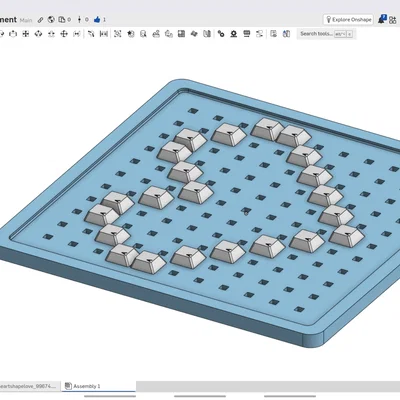
Task: Select the Tangent mate tool icon
Action: coord(91,34)
